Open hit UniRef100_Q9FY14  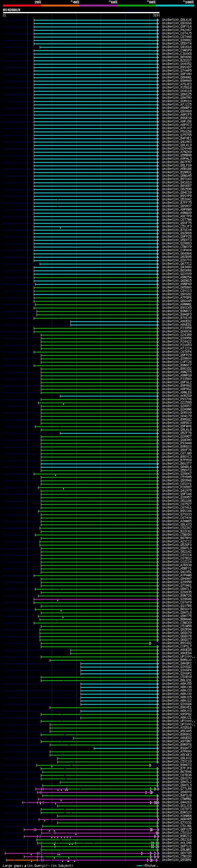(x=177, y=27)
